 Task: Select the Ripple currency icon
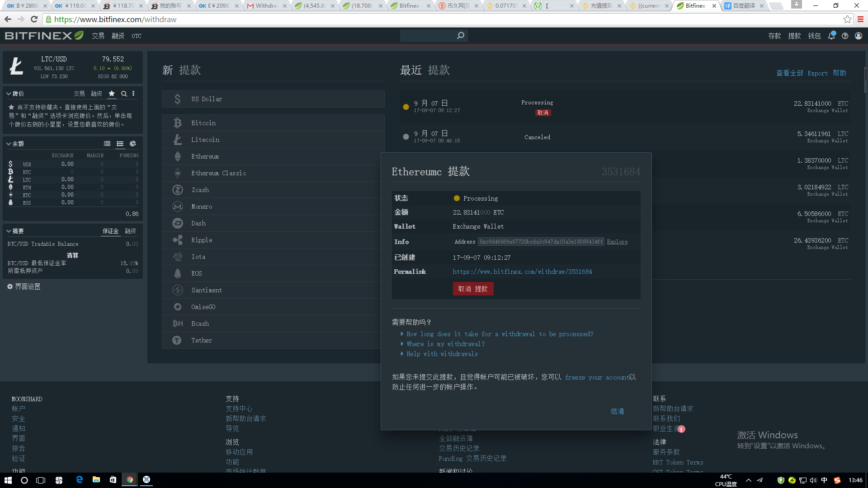pos(178,240)
